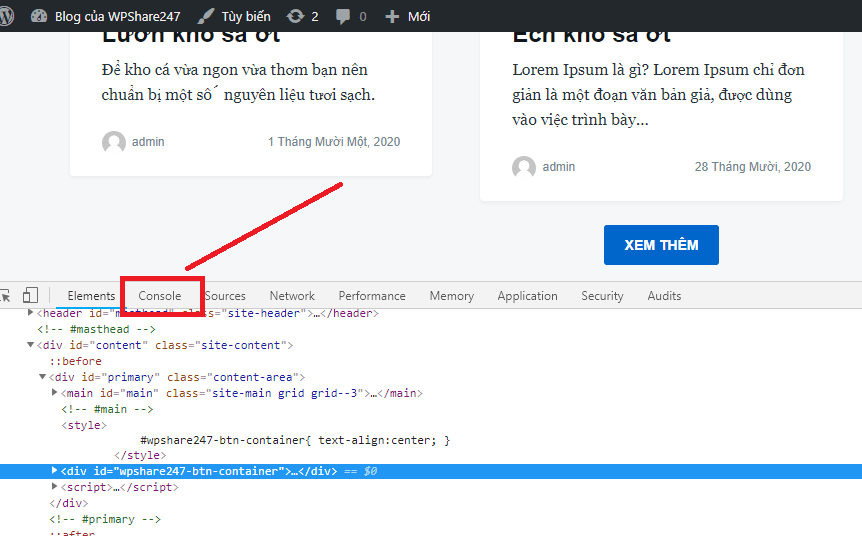
Task: Expand the script node
Action: tap(54, 487)
